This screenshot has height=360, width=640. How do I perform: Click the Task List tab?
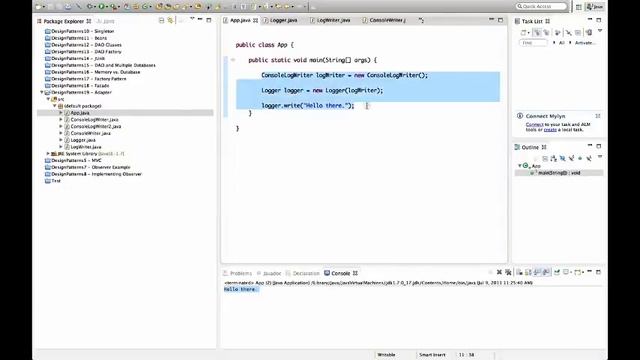(532, 21)
